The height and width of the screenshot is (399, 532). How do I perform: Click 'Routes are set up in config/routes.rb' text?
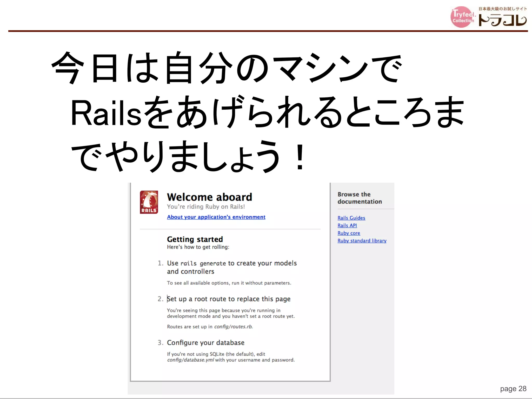[x=210, y=327]
